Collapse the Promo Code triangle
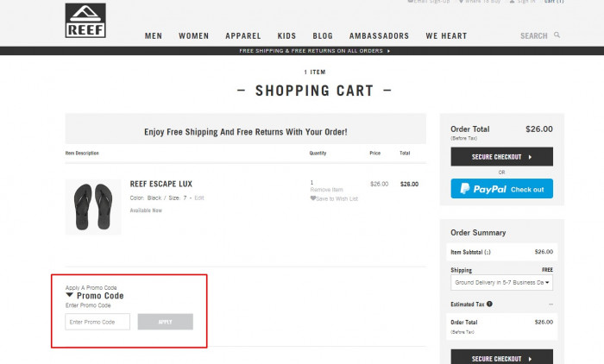 [x=69, y=295]
